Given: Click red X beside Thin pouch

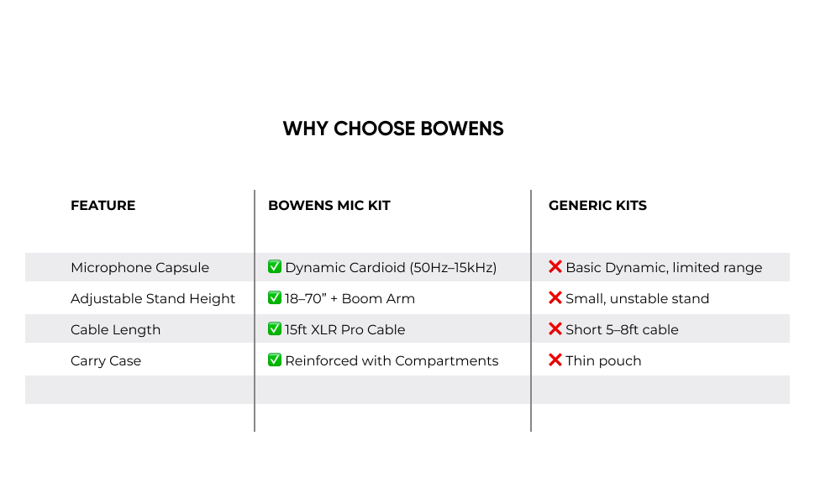Looking at the screenshot, I should [555, 360].
